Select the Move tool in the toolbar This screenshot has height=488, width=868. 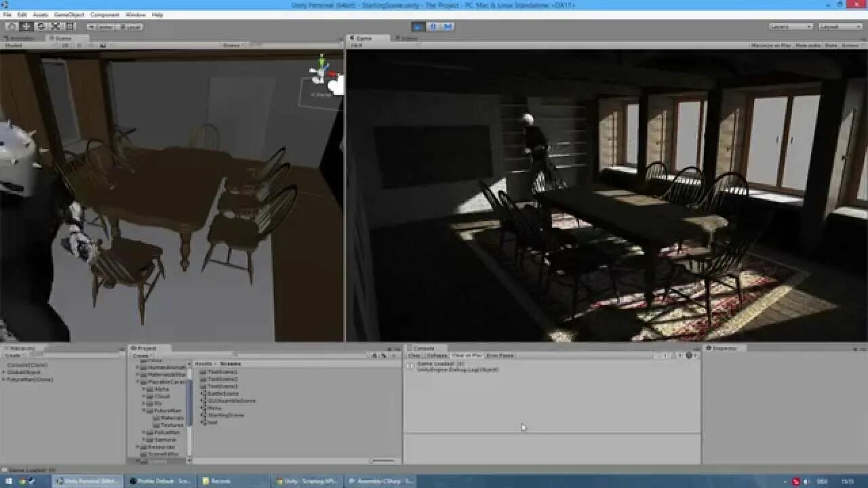(26, 26)
